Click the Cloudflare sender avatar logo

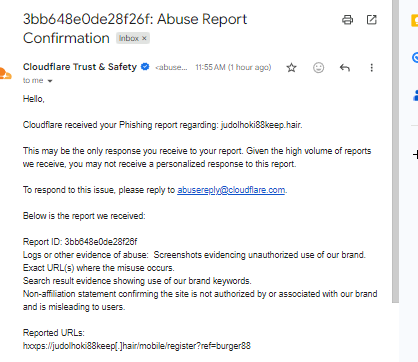coord(5,74)
